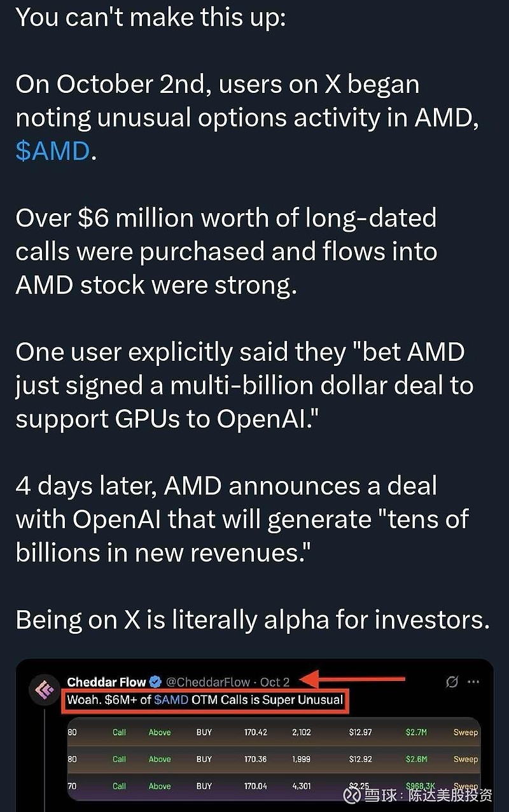Open $AMD cashtag in Cheddar Flow tweet
The height and width of the screenshot is (812, 509).
[x=171, y=701]
